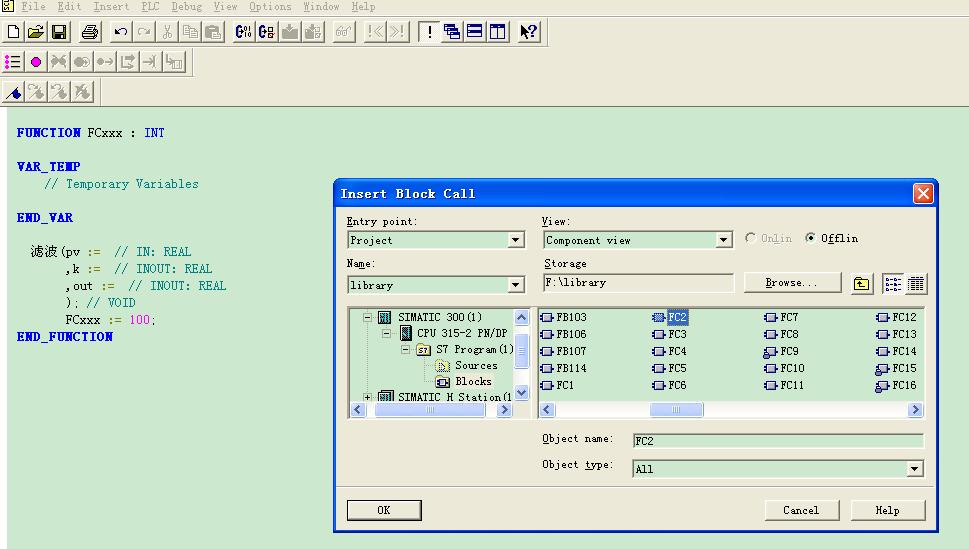Viewport: 969px width, 549px height.
Task: Click the context Help arrow-question icon
Action: pyautogui.click(x=529, y=32)
